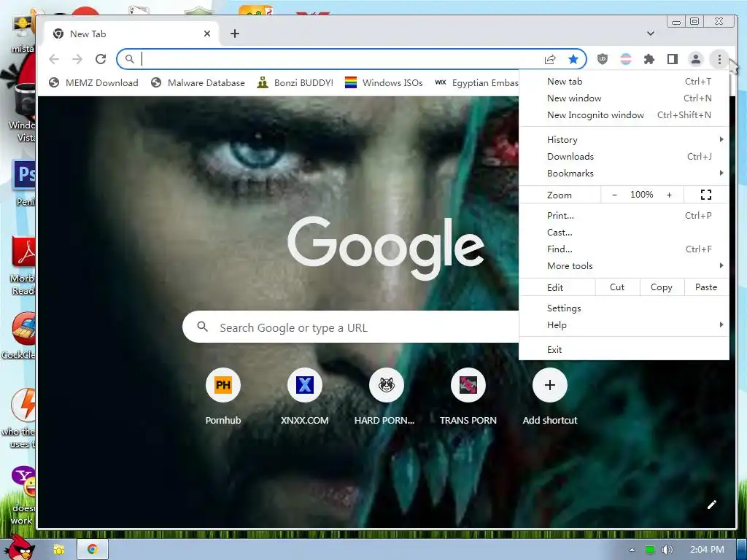
Task: Decrease zoom with minus button
Action: pos(614,195)
